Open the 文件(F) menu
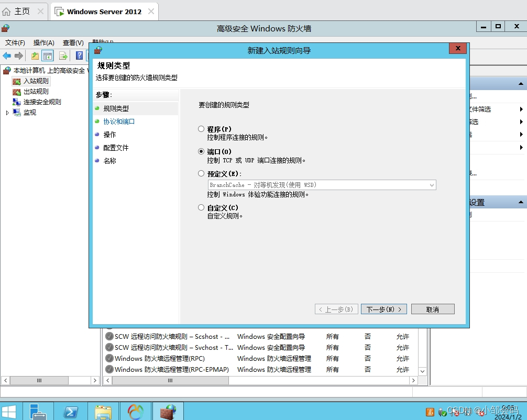The width and height of the screenshot is (527, 420). click(x=15, y=42)
